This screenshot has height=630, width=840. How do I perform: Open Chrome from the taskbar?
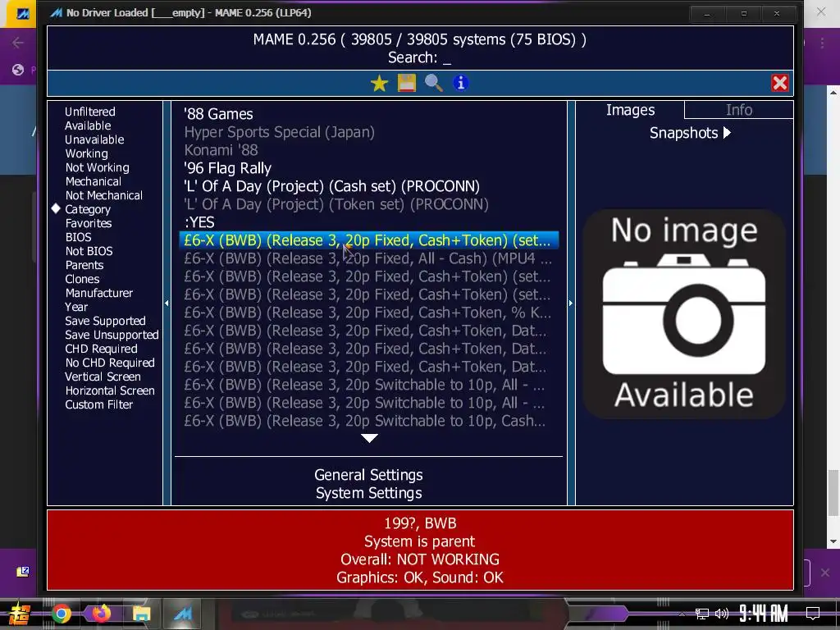click(x=62, y=614)
